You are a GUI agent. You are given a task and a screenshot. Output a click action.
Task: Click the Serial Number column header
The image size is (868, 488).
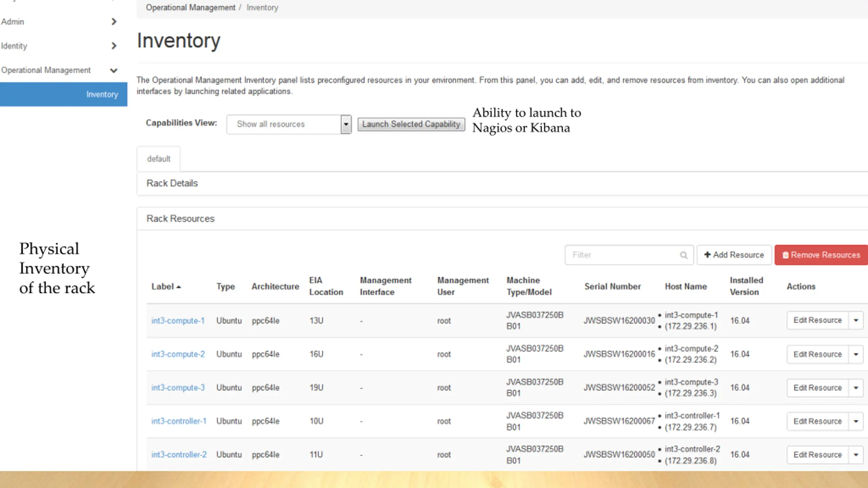[x=612, y=287]
